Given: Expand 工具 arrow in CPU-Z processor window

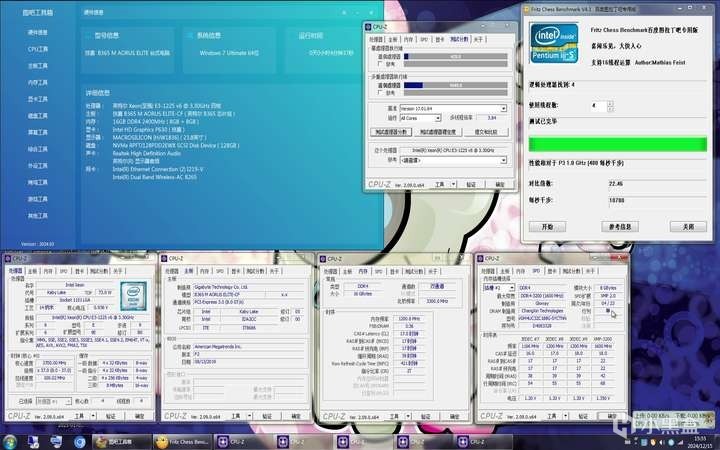Looking at the screenshot, I should (93, 416).
